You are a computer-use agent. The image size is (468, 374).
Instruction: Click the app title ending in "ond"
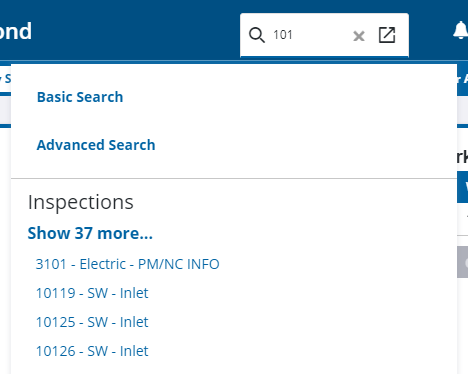click(x=16, y=31)
